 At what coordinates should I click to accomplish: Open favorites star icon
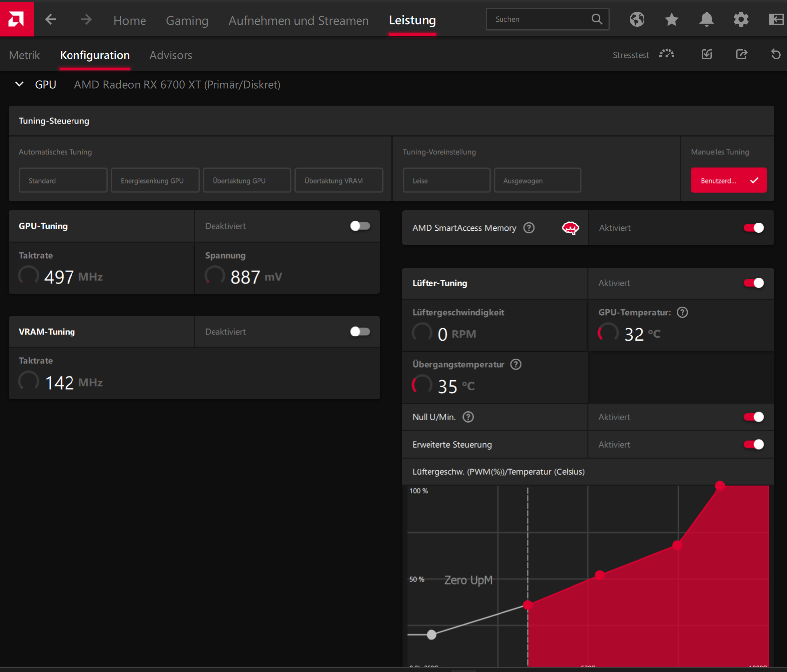[672, 19]
